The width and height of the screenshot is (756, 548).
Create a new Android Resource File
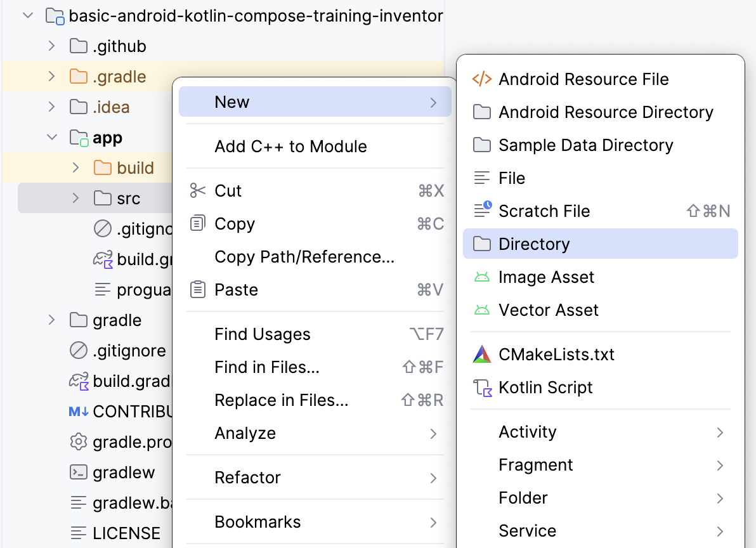[x=583, y=79]
